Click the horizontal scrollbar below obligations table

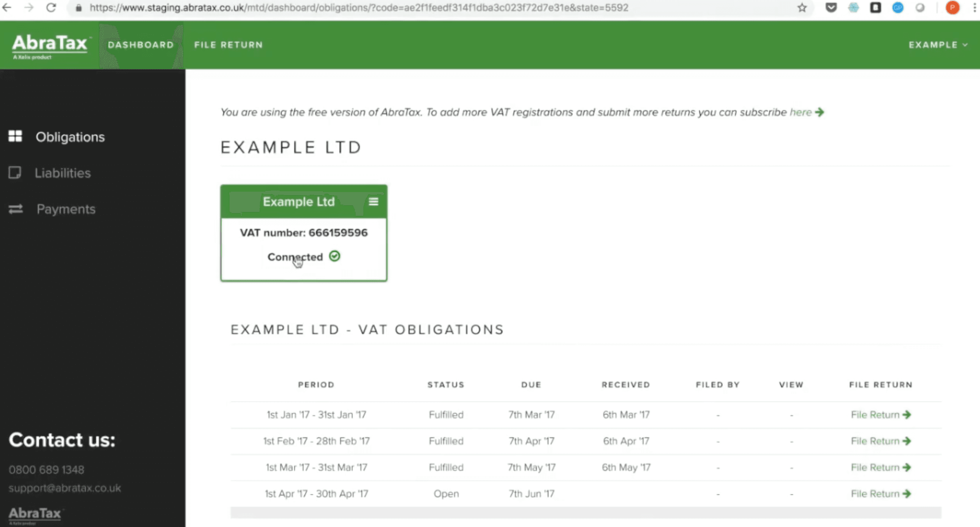[x=586, y=513]
